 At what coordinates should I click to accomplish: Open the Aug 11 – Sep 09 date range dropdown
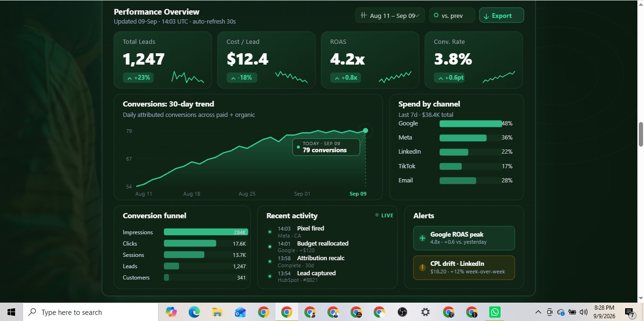390,16
